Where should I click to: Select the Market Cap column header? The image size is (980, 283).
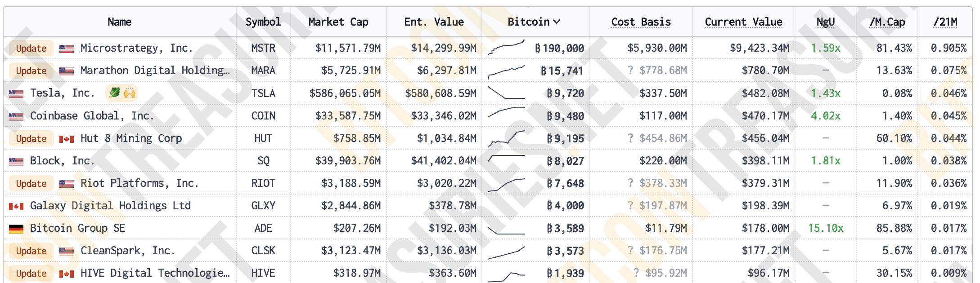point(338,22)
